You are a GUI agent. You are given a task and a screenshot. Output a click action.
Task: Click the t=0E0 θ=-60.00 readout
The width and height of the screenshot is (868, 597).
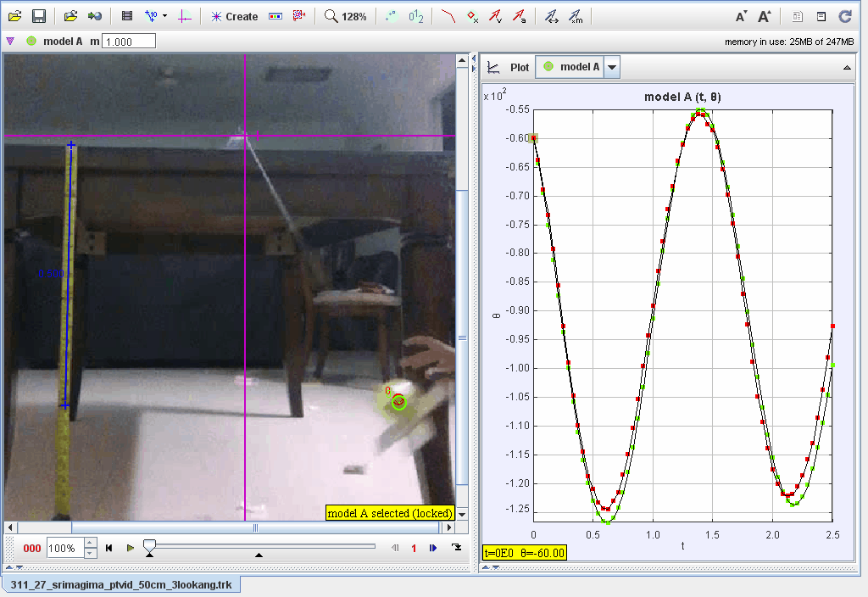524,553
